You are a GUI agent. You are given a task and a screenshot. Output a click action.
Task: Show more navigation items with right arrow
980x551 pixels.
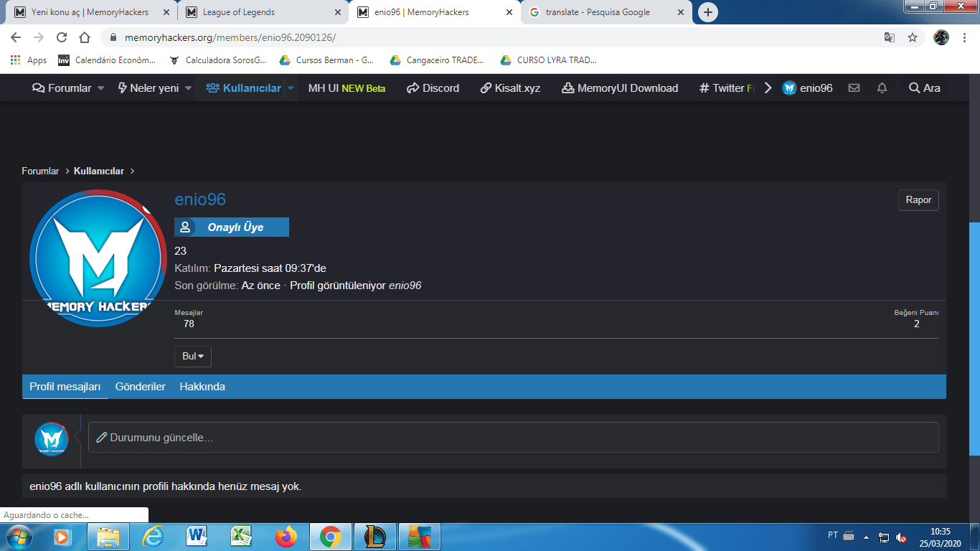coord(768,88)
